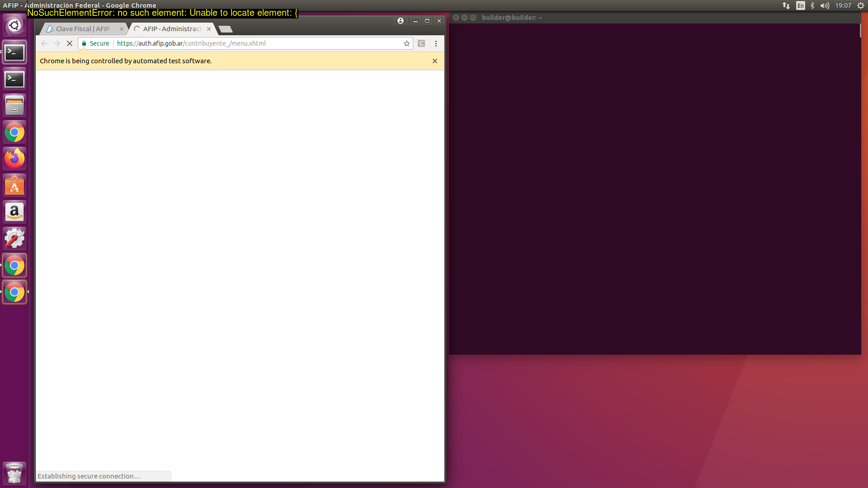Open the Files manager launcher
Image resolution: width=868 pixels, height=488 pixels.
(14, 106)
